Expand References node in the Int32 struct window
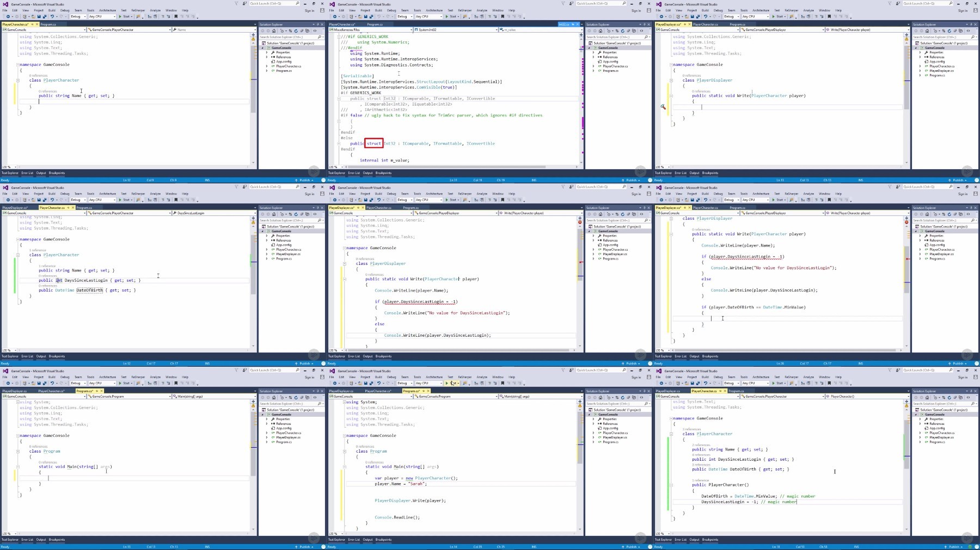This screenshot has height=550, width=980. [593, 57]
